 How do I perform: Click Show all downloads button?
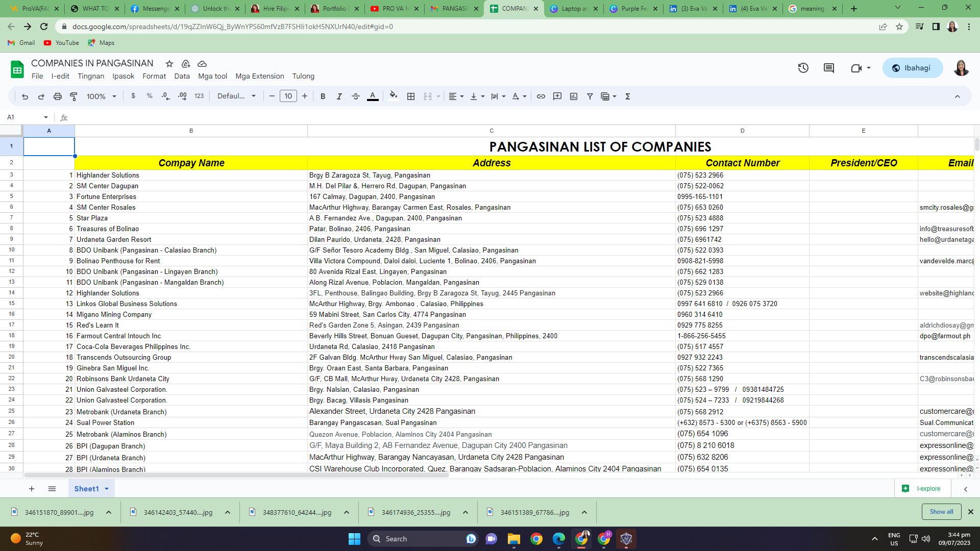pos(941,512)
